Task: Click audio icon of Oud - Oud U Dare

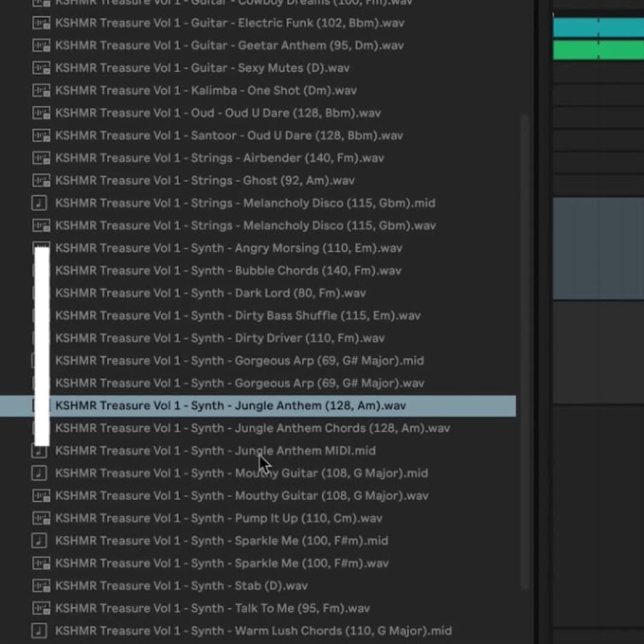Action: coord(41,113)
